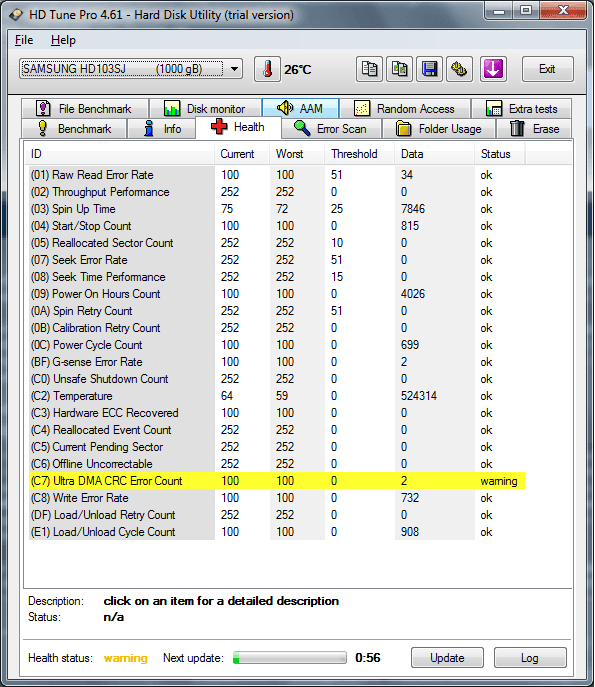Click the 0:56 countdown timer
Viewport: 595px width, 687px height.
click(368, 658)
